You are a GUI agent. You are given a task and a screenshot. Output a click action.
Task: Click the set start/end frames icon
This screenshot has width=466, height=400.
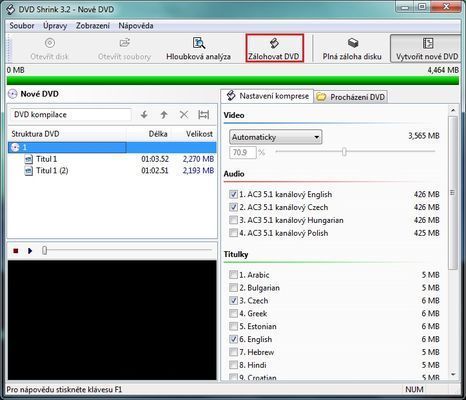click(204, 115)
